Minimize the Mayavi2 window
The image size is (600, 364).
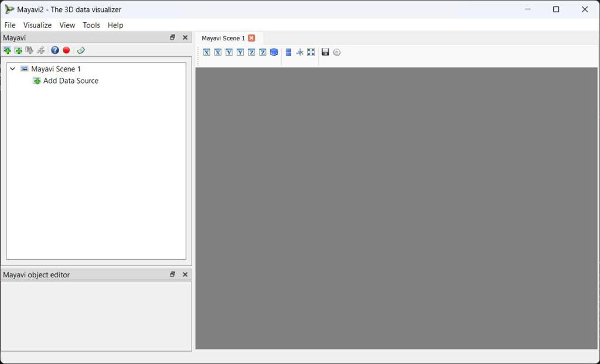pyautogui.click(x=528, y=9)
